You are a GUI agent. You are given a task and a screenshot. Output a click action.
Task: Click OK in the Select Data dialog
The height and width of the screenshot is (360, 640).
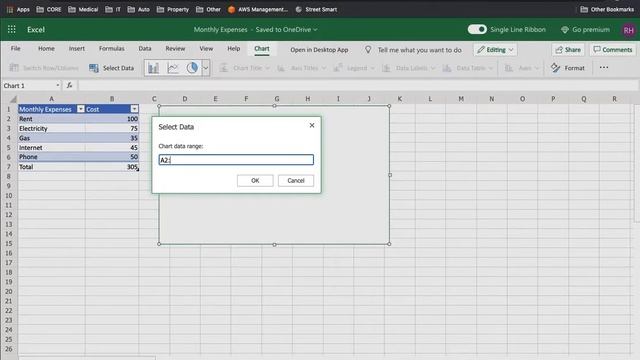(x=255, y=180)
